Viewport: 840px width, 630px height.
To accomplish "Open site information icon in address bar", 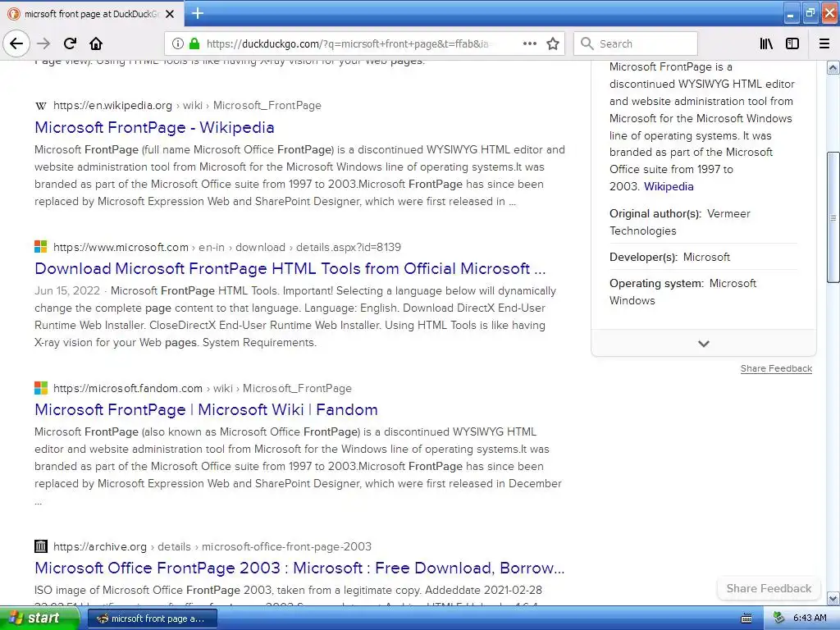I will [178, 43].
